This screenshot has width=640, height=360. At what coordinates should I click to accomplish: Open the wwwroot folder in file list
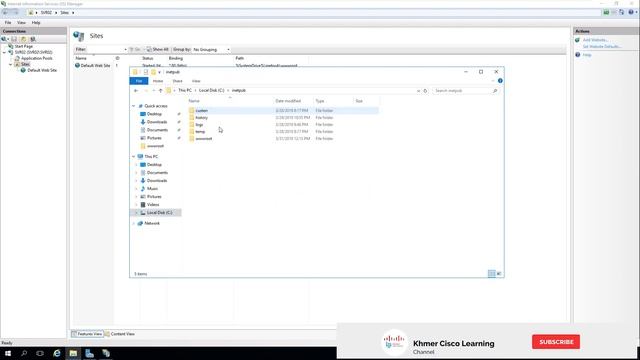coord(203,139)
